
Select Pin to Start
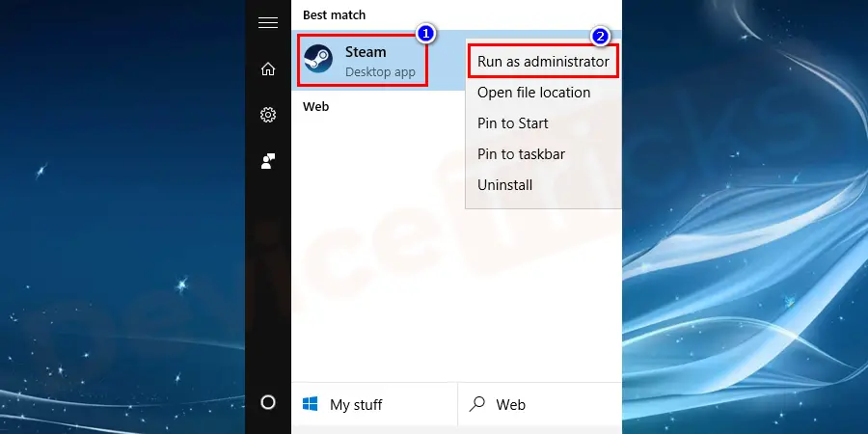(513, 123)
